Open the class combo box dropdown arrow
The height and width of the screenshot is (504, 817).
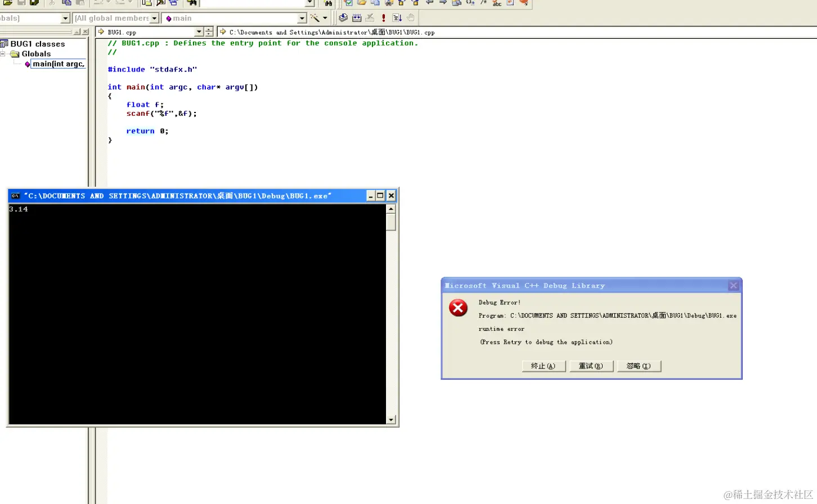pyautogui.click(x=65, y=19)
